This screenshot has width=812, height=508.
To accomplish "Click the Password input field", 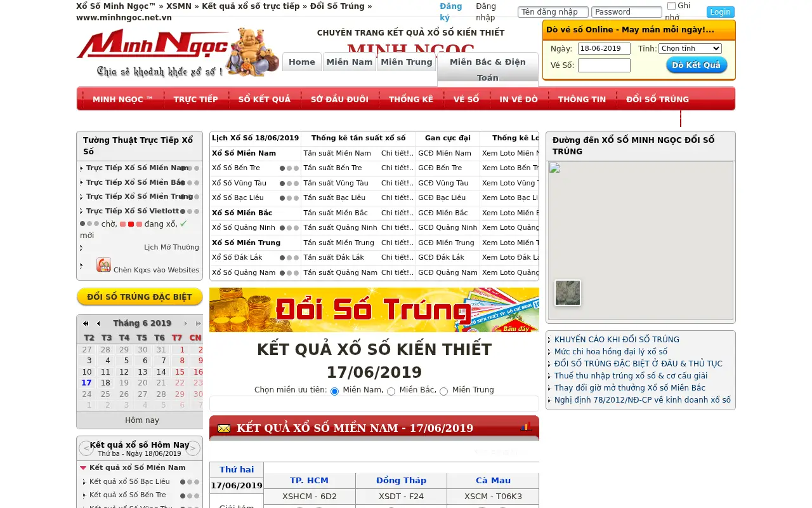I will tap(627, 12).
